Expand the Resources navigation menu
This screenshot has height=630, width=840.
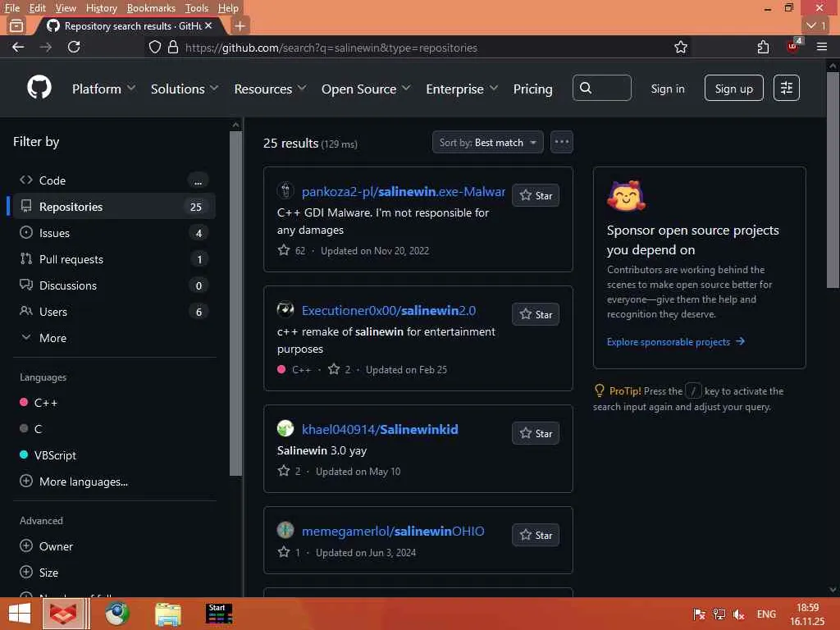tap(270, 89)
